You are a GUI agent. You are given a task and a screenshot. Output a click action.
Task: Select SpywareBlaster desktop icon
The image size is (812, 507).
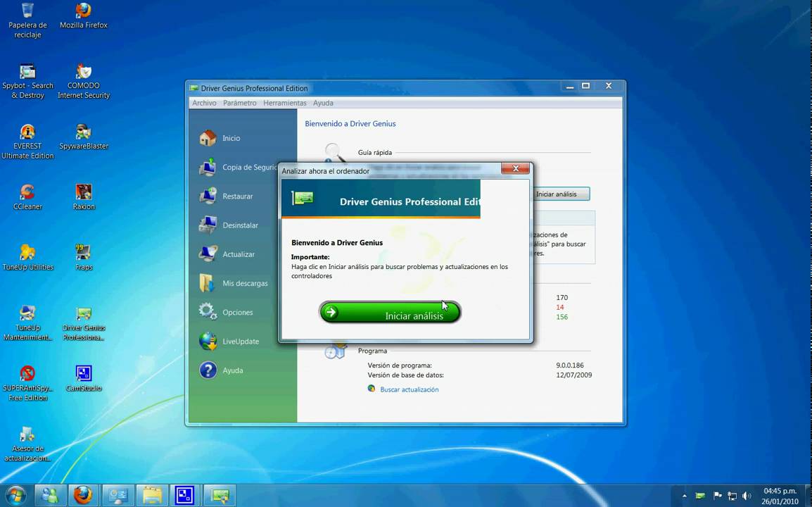click(83, 137)
